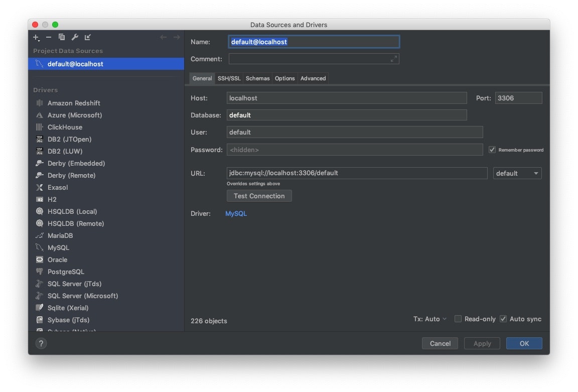
Task: Open the Schemas tab
Action: coord(258,78)
